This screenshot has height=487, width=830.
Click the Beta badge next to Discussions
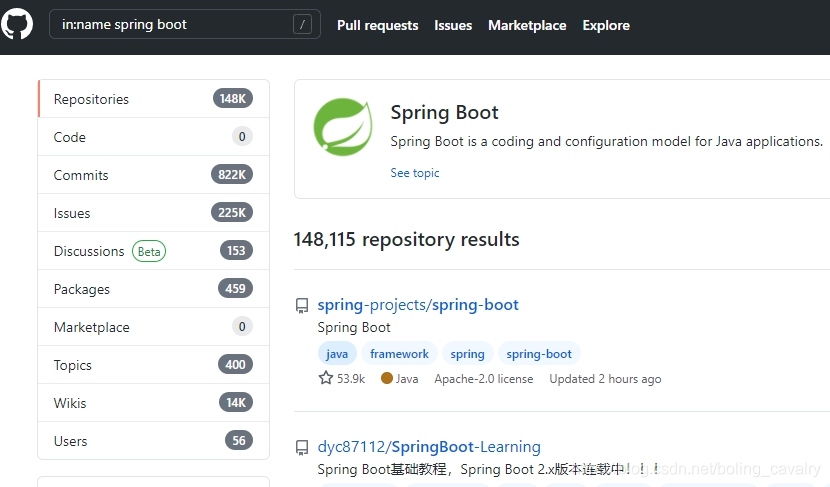tap(149, 251)
